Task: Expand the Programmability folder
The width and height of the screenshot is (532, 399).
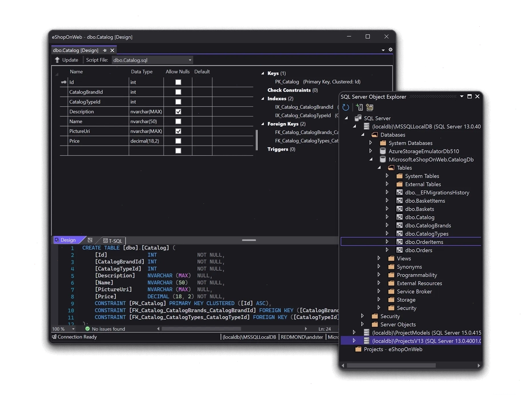Action: pyautogui.click(x=379, y=275)
